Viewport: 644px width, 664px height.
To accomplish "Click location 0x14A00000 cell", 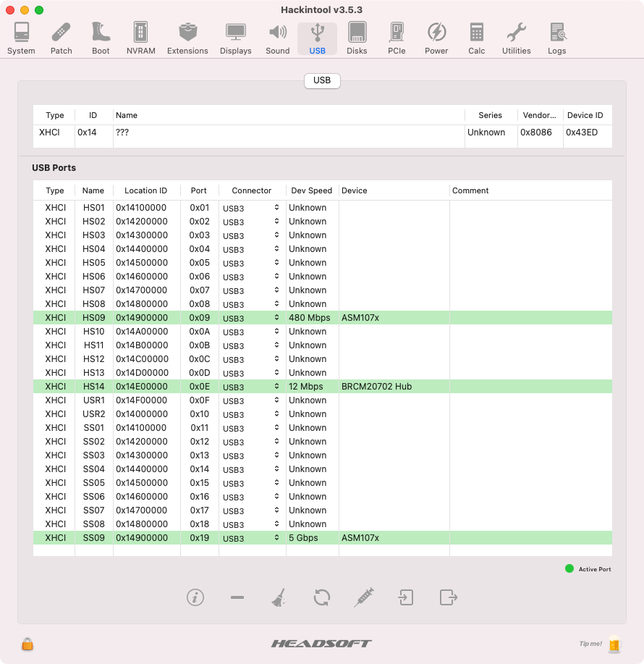I will coord(142,331).
